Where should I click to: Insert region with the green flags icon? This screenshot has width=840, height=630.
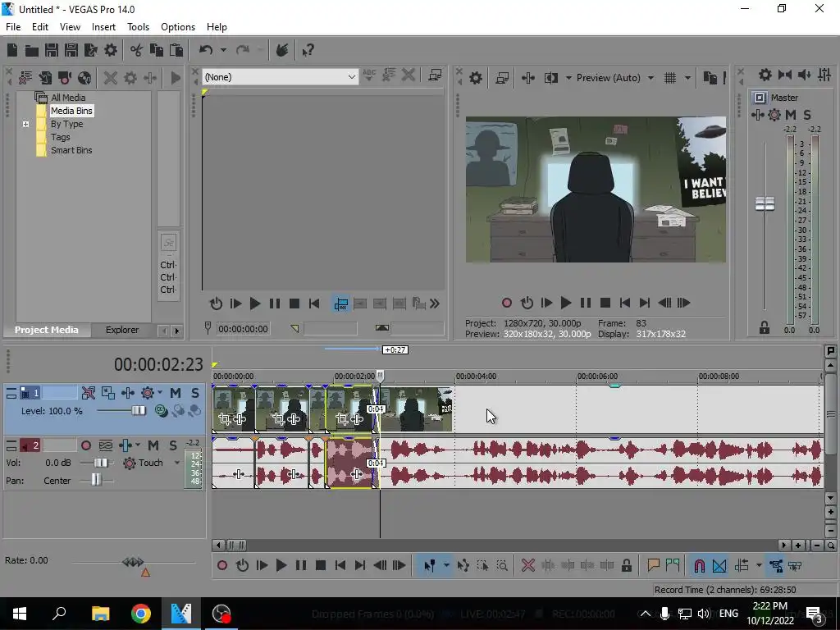(x=673, y=566)
